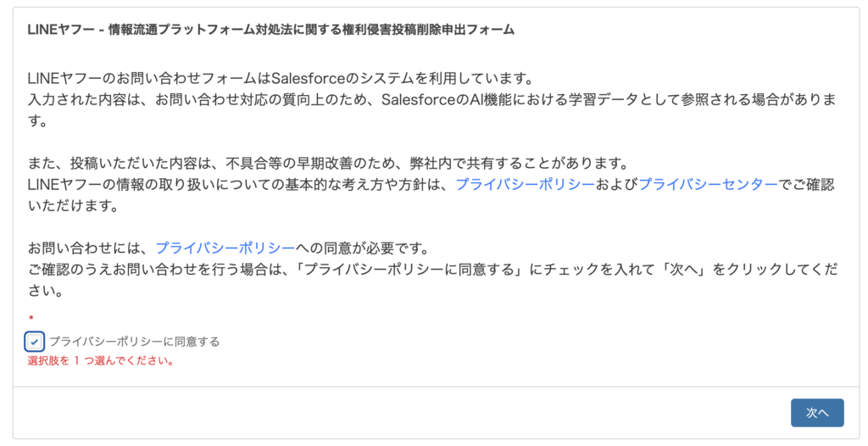This screenshot has width=868, height=446.
Task: Click the プライバシーポリシーに同意する label text
Action: pyautogui.click(x=134, y=342)
